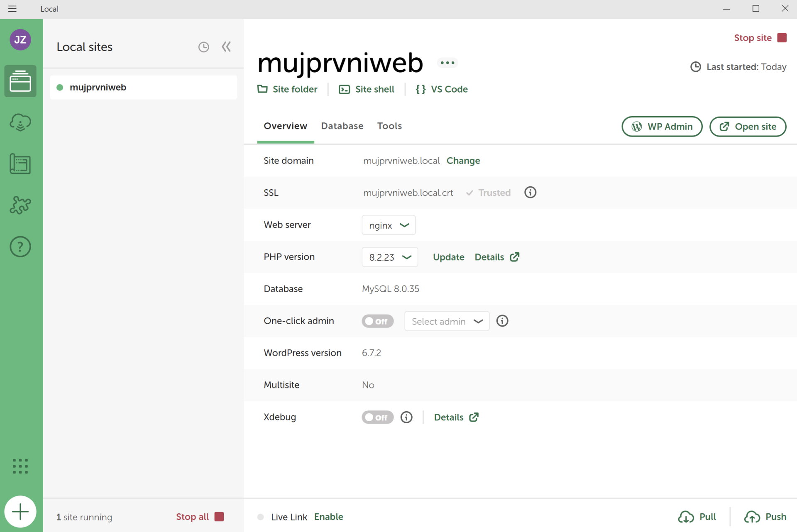The width and height of the screenshot is (797, 532).
Task: Click Stop all sites
Action: pyautogui.click(x=200, y=517)
